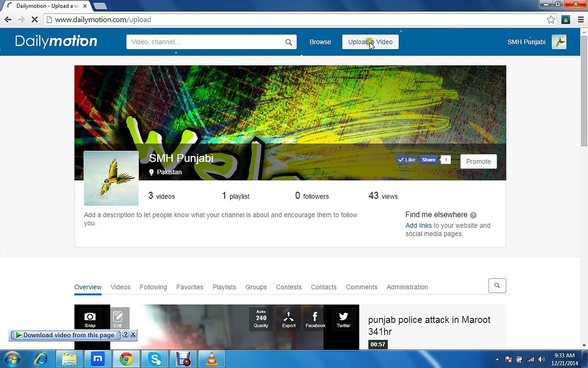Switch to the Playlists tab

pyautogui.click(x=224, y=287)
